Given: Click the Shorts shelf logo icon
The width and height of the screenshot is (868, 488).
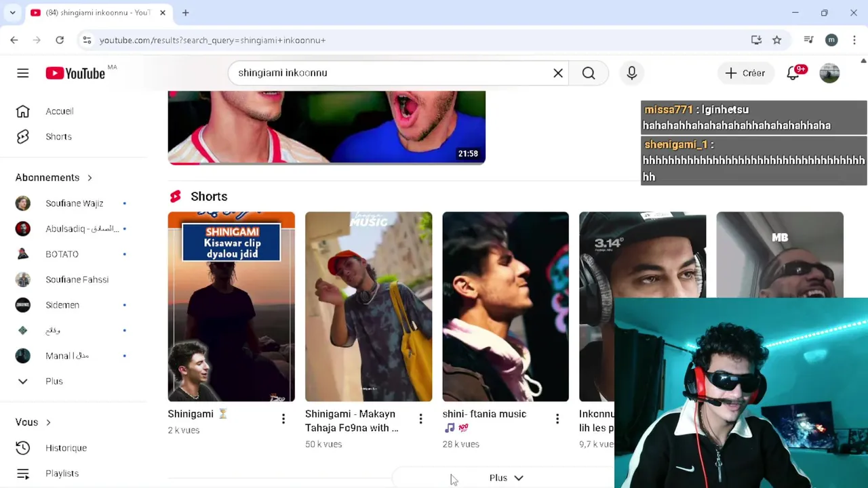Looking at the screenshot, I should pyautogui.click(x=176, y=197).
